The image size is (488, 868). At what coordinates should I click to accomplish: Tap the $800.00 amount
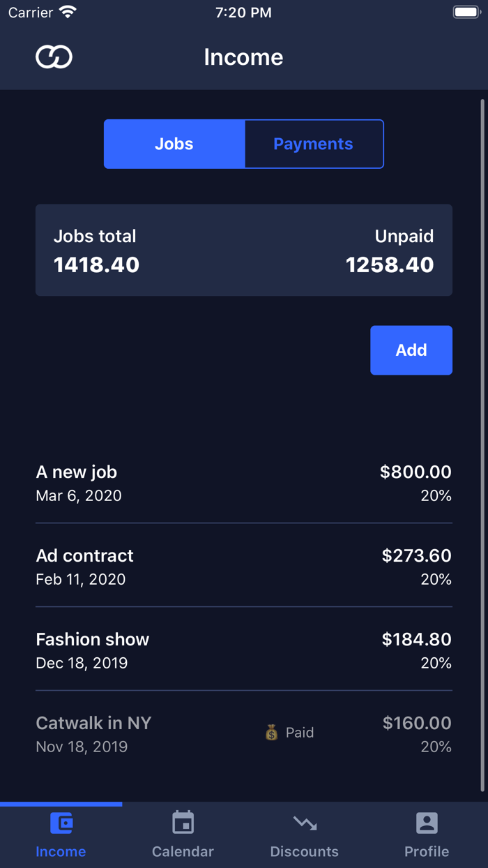click(415, 472)
